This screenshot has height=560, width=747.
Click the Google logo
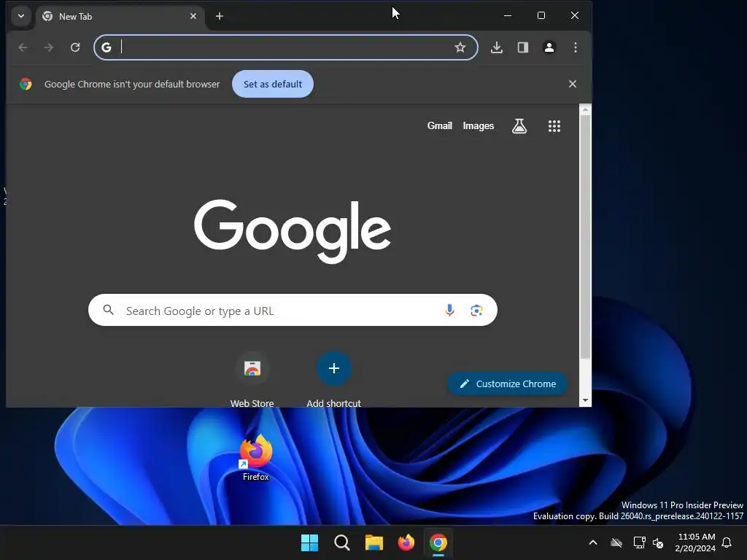293,231
